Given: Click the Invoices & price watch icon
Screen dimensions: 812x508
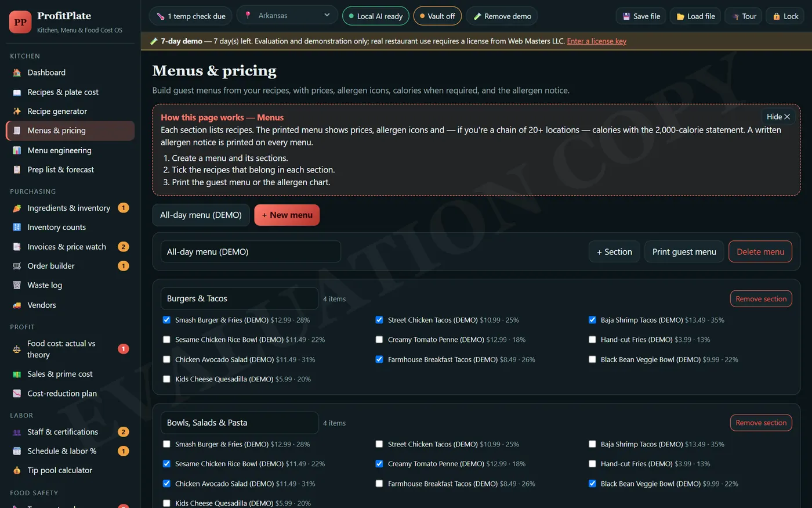Looking at the screenshot, I should (x=17, y=247).
